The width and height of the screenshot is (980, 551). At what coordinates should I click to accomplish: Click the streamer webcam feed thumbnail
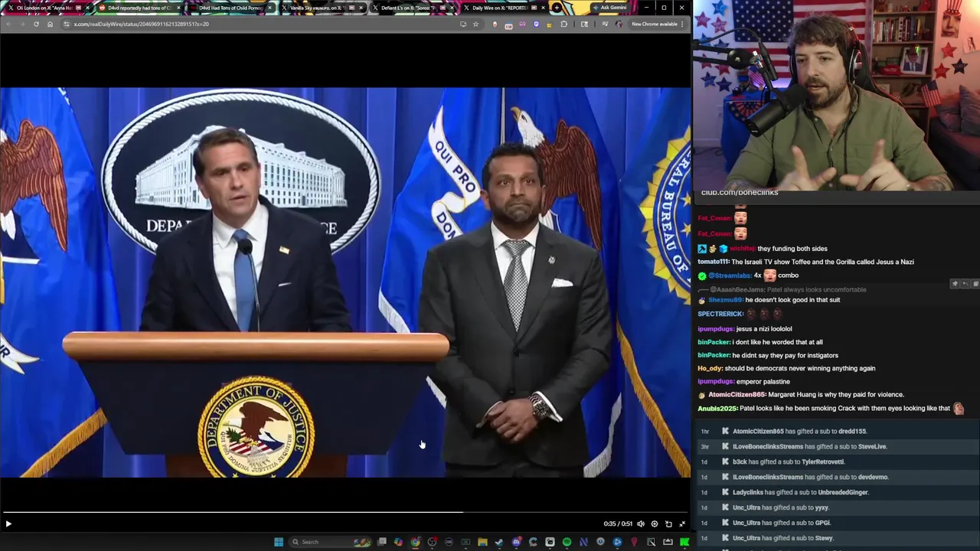click(836, 95)
